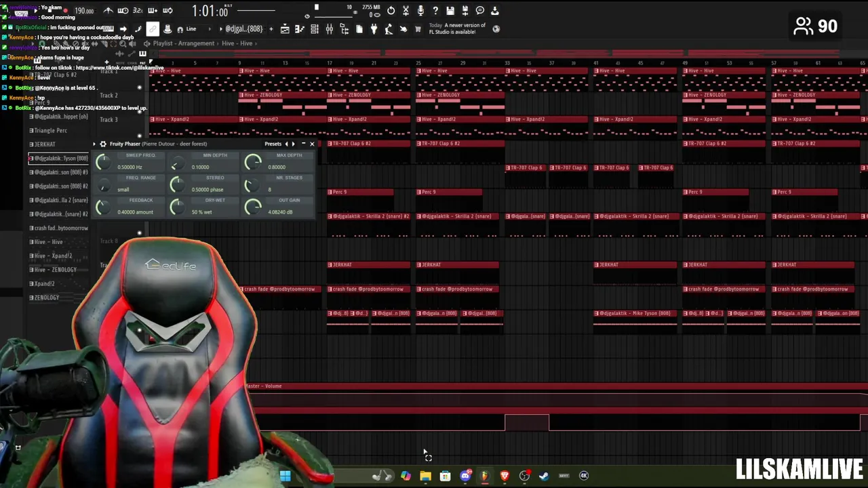Open the @djgal..{808} pattern selector

coord(244,29)
